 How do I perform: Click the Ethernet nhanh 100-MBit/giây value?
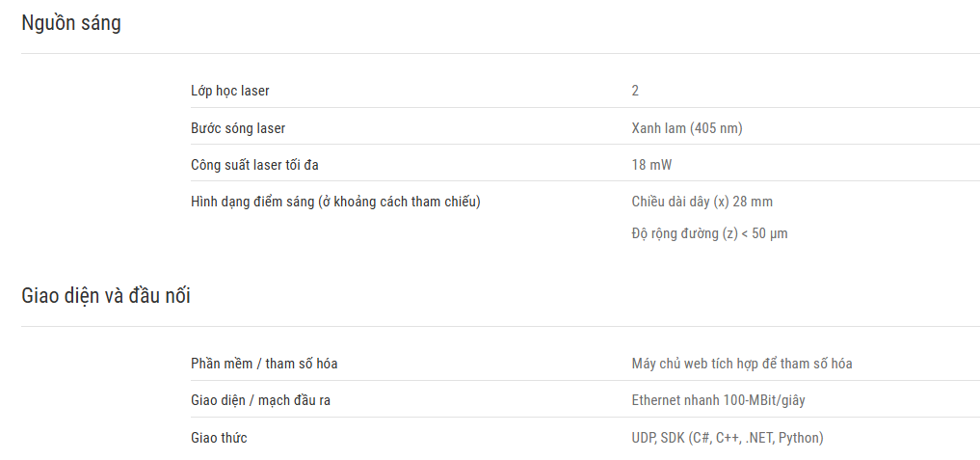[718, 400]
